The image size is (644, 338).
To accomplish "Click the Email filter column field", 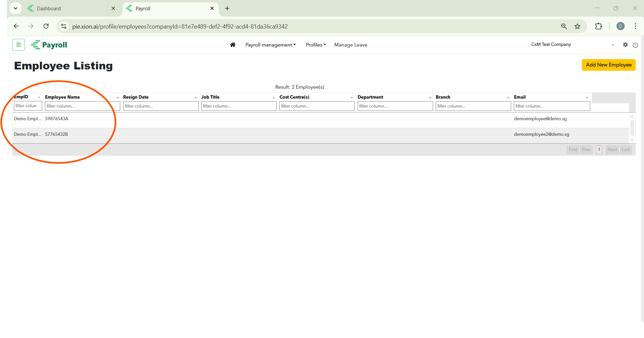I will click(x=551, y=106).
